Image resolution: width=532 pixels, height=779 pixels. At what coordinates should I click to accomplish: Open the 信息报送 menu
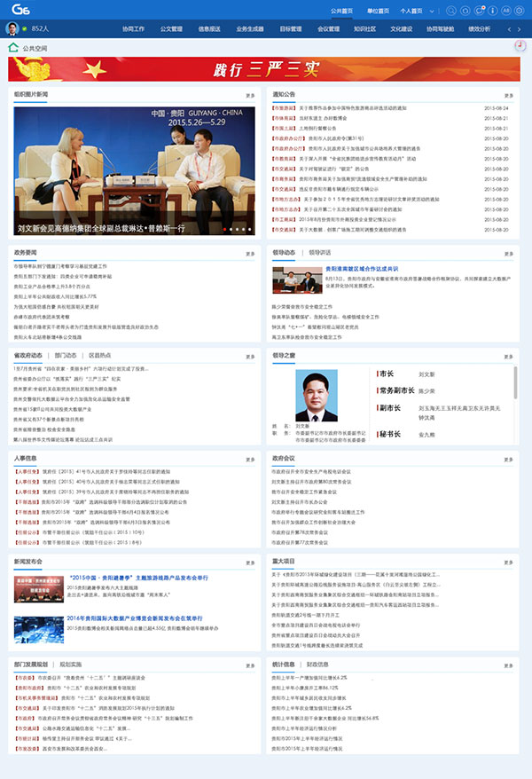209,28
